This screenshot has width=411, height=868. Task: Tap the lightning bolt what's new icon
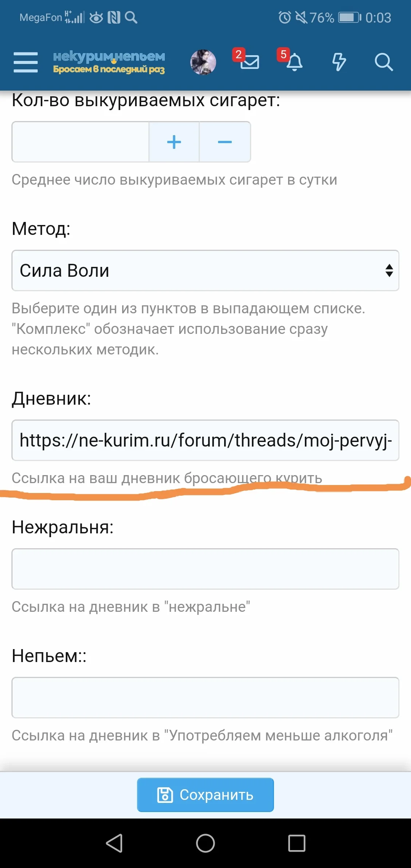pyautogui.click(x=339, y=62)
